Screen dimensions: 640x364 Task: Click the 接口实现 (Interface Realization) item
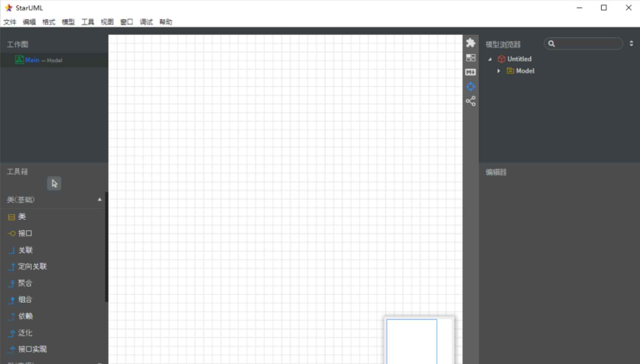(x=32, y=349)
